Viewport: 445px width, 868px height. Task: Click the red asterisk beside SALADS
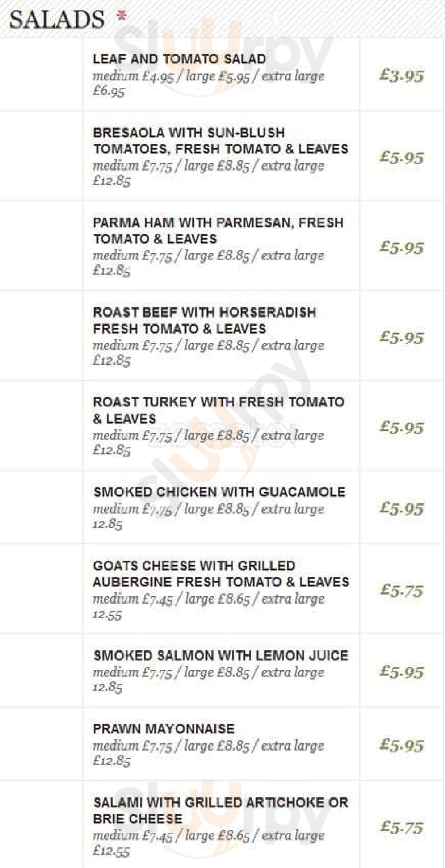click(122, 17)
